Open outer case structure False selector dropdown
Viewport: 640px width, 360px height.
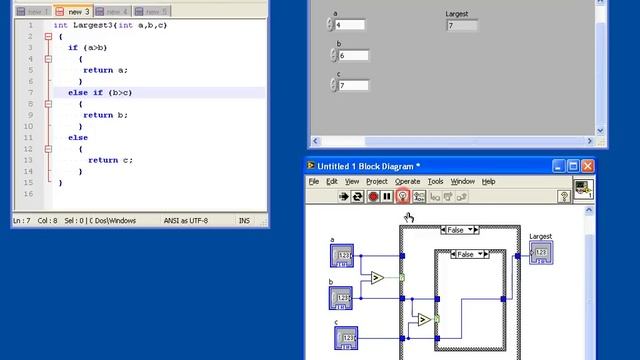tap(470, 230)
